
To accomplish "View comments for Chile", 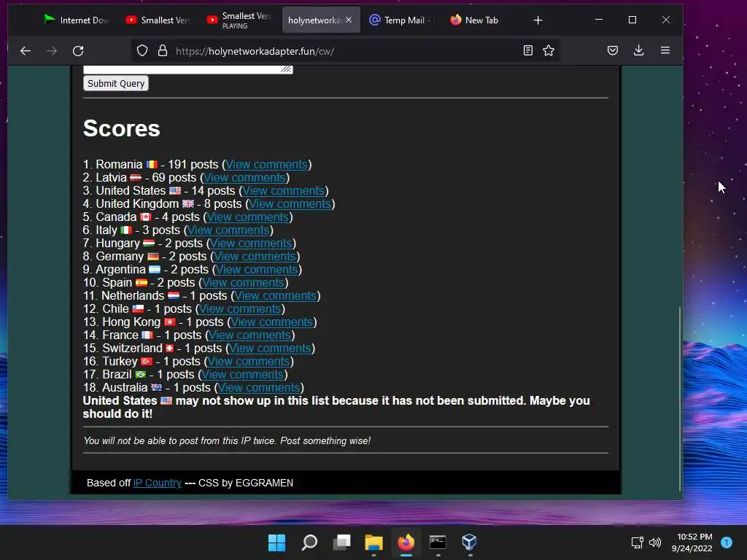I will 240,309.
